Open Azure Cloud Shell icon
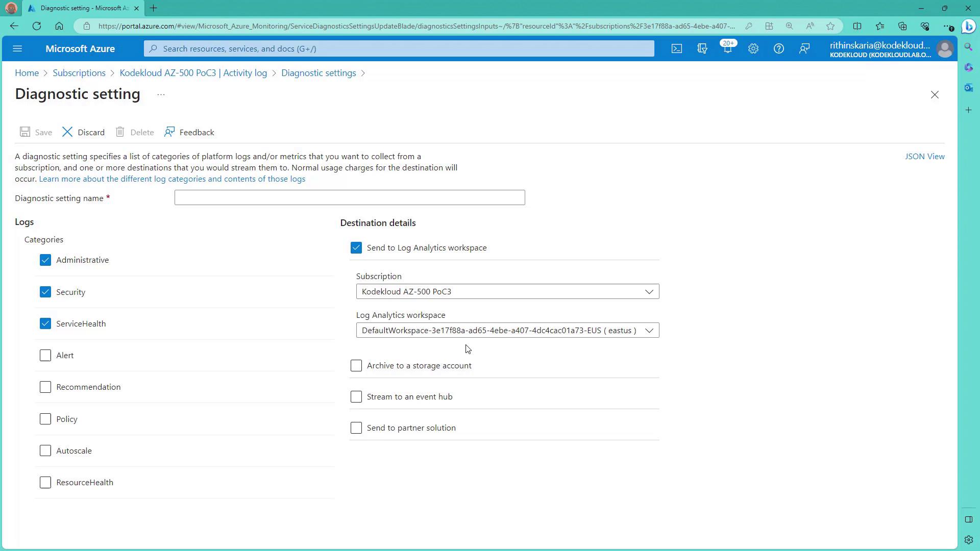Viewport: 980px width, 551px height. 676,49
